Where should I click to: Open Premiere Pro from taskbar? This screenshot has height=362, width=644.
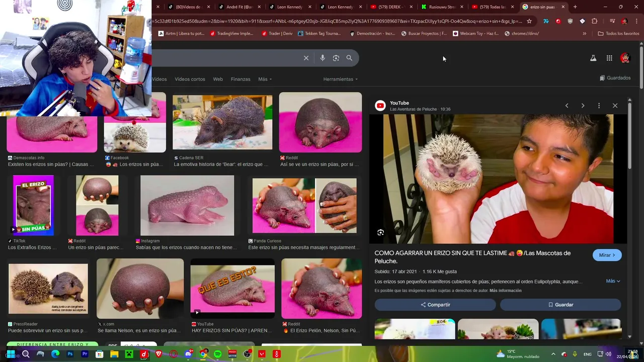(x=85, y=354)
